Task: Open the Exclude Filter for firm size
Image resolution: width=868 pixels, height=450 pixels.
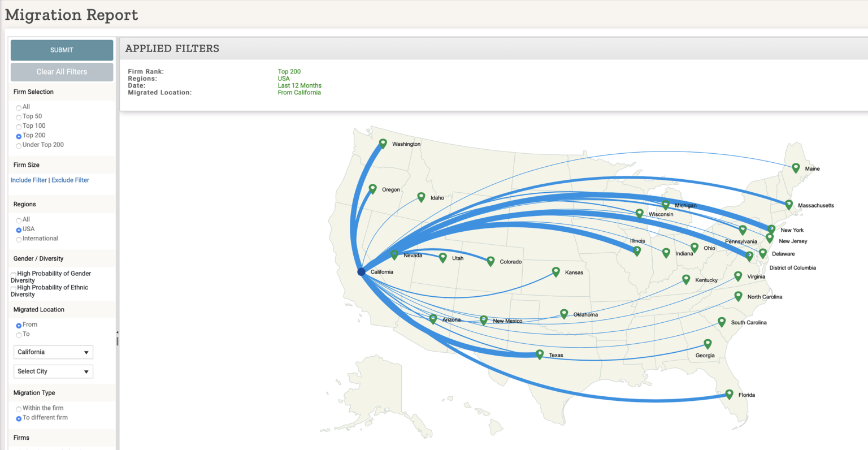Action: coord(70,180)
